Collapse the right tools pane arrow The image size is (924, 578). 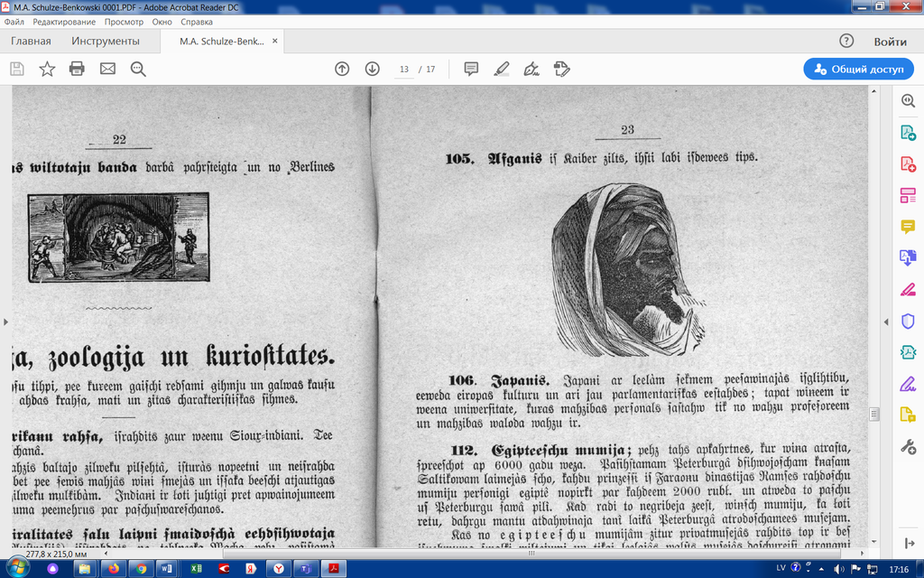pyautogui.click(x=884, y=320)
